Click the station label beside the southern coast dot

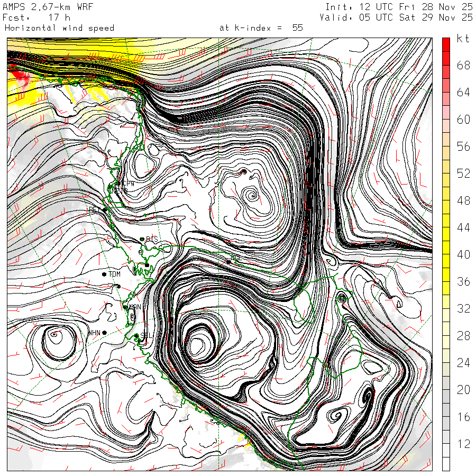click(x=146, y=336)
